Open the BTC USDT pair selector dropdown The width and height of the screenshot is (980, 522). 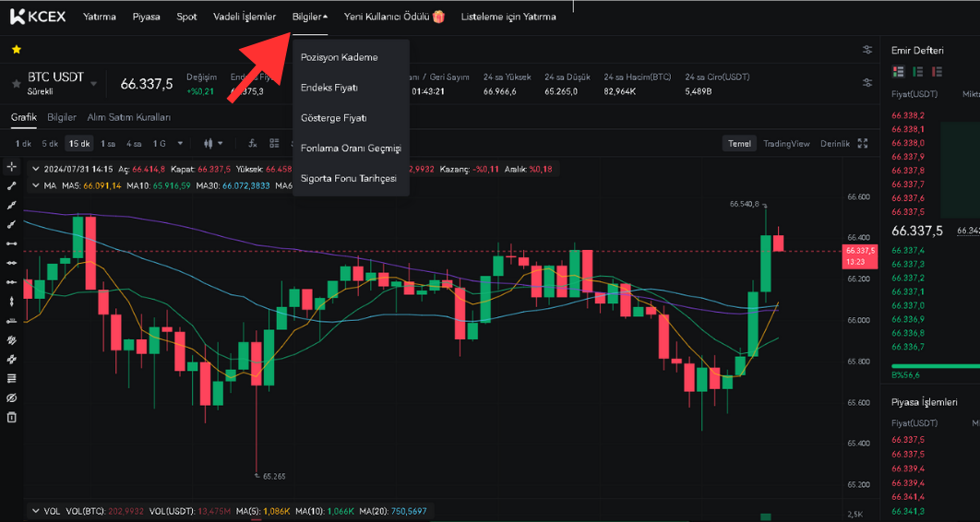coord(93,84)
